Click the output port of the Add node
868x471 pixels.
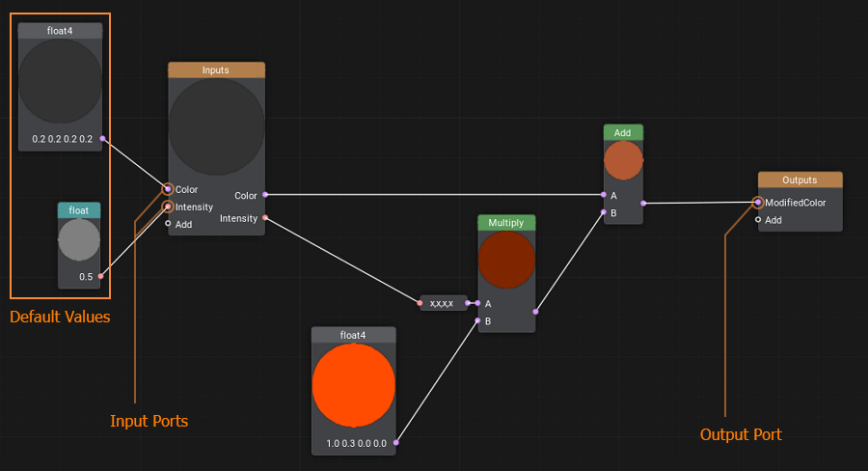coord(643,204)
